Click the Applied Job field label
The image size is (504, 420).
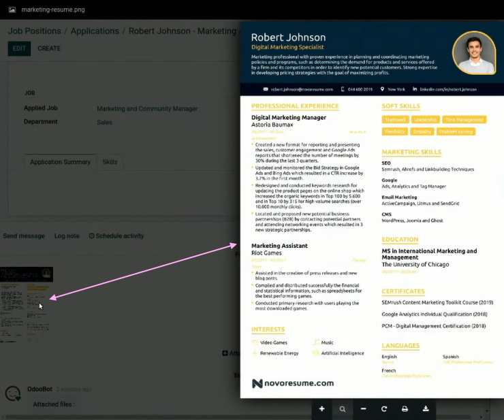coord(40,108)
